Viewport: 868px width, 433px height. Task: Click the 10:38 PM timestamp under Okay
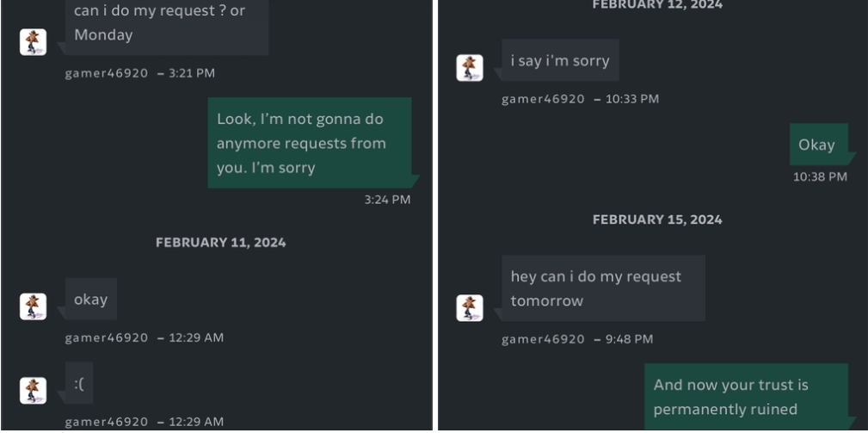(x=820, y=176)
